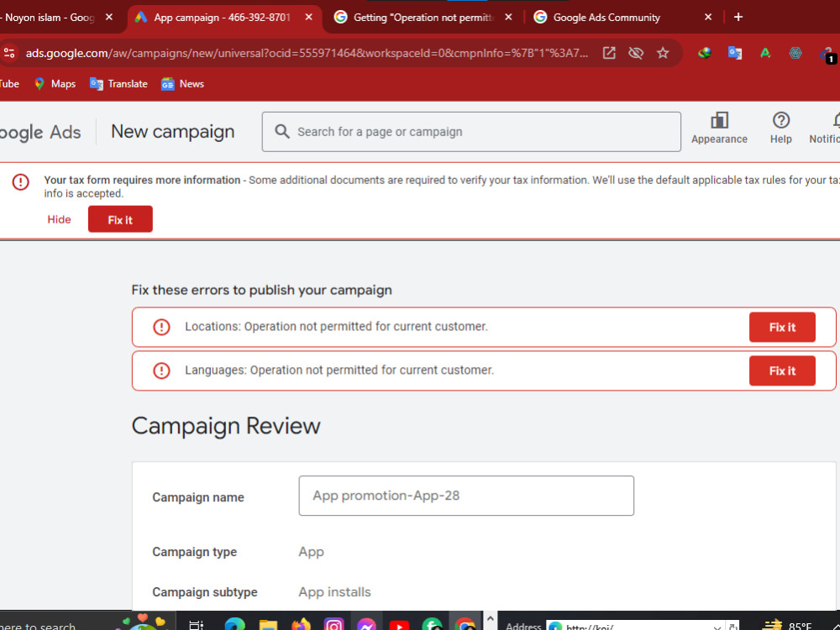The height and width of the screenshot is (630, 840).
Task: Close the Google Ads Community tab
Action: 707,17
